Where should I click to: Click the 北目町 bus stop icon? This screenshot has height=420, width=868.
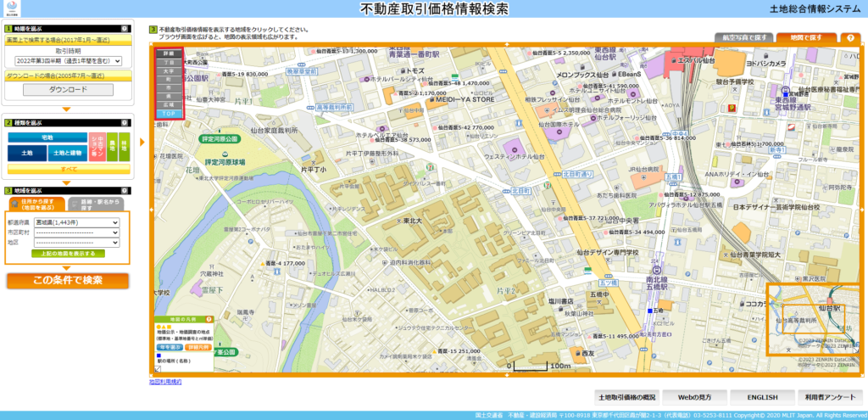pyautogui.click(x=508, y=190)
